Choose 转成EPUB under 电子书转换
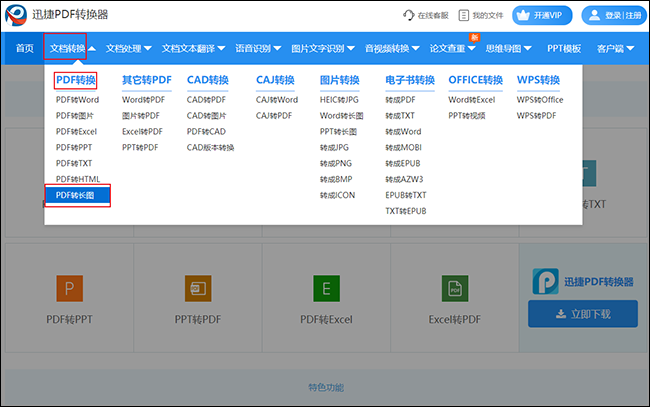Image resolution: width=650 pixels, height=407 pixels. tap(403, 163)
